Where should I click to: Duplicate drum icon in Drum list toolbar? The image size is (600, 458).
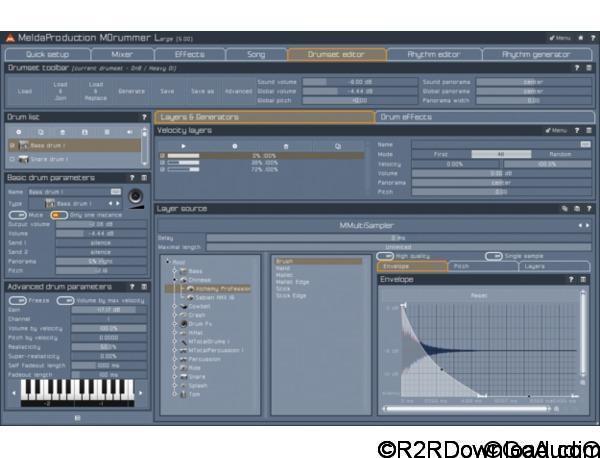[41, 132]
